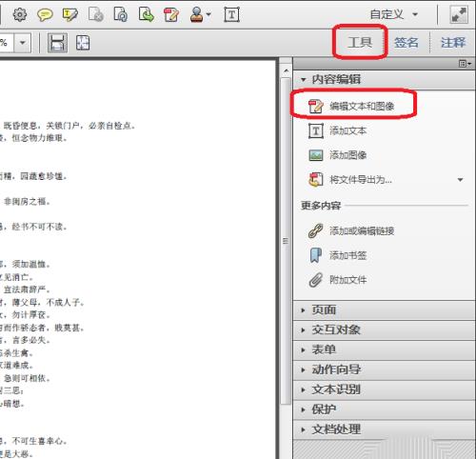Switch to the 签名 pane tab
The height and width of the screenshot is (459, 476).
[407, 42]
